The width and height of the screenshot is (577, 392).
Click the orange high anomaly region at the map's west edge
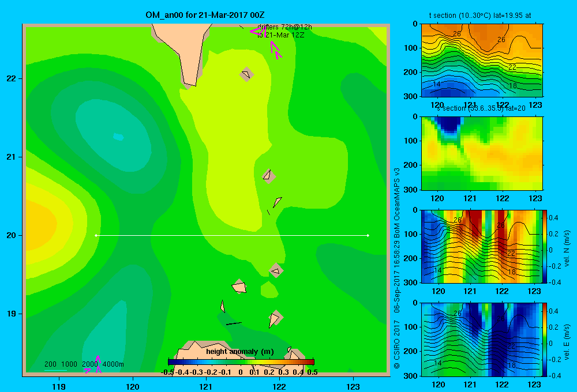(41, 224)
